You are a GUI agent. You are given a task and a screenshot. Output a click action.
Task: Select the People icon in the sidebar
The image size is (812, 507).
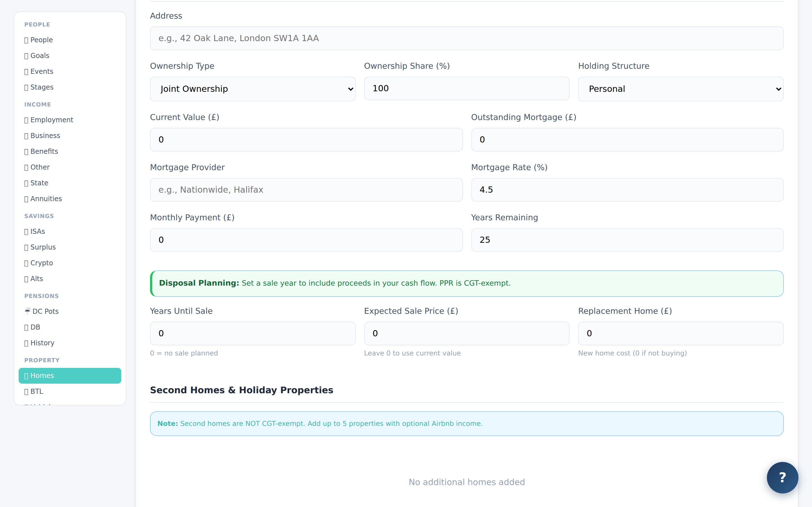coord(27,39)
